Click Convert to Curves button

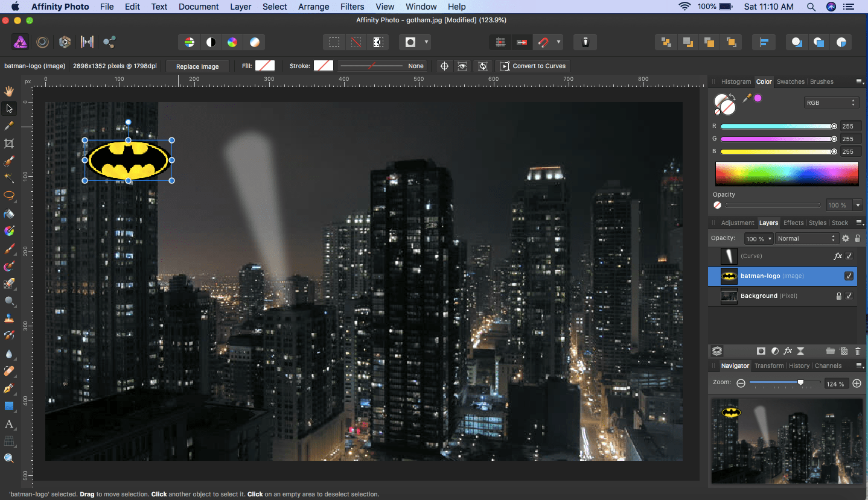click(533, 66)
